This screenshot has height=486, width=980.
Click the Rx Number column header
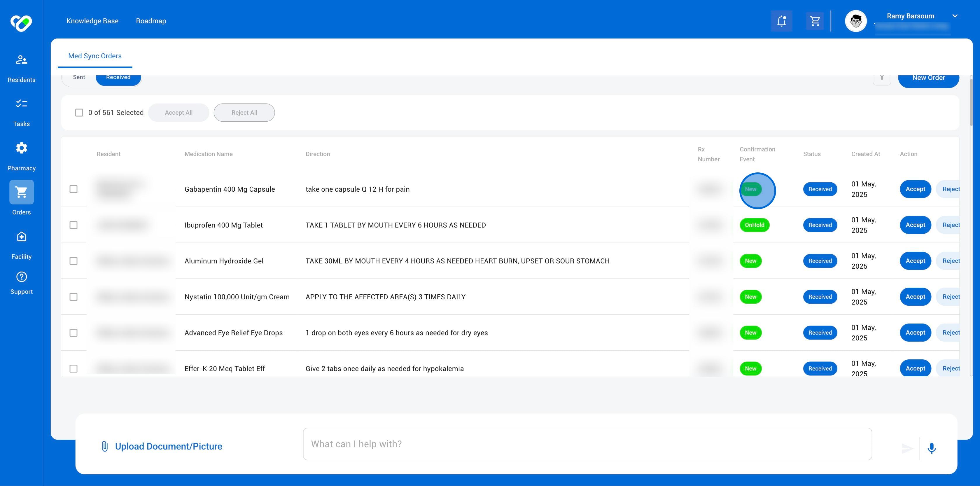[708, 154]
